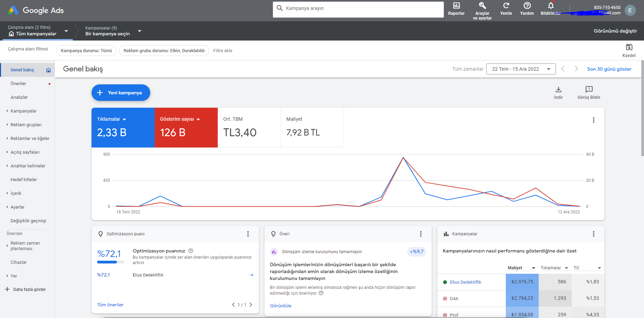Click the optimization score progress bar
This screenshot has width=644, height=318.
click(111, 262)
